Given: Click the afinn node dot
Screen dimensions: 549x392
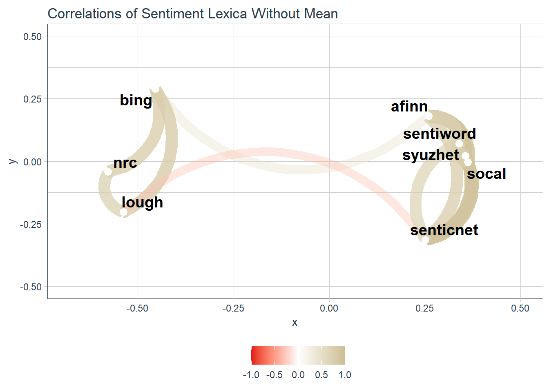Looking at the screenshot, I should click(428, 116).
